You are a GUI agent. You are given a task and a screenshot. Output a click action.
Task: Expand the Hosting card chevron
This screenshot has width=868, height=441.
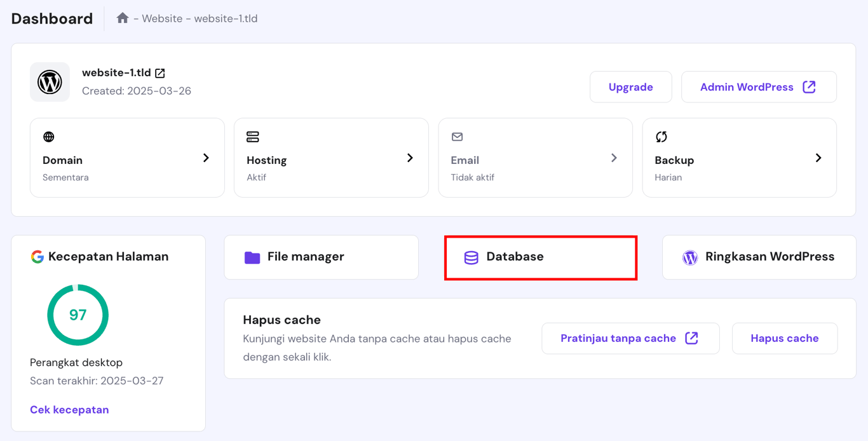point(410,158)
